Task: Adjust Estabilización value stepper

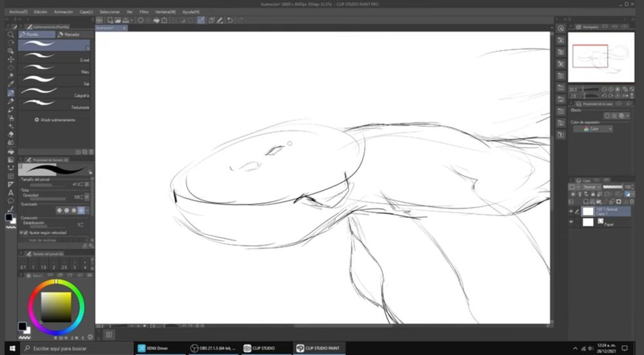Action: pos(82,225)
